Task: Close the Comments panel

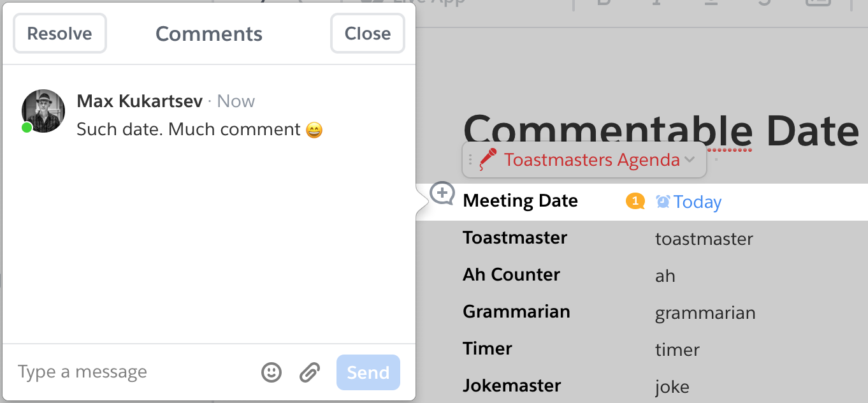Action: (368, 34)
